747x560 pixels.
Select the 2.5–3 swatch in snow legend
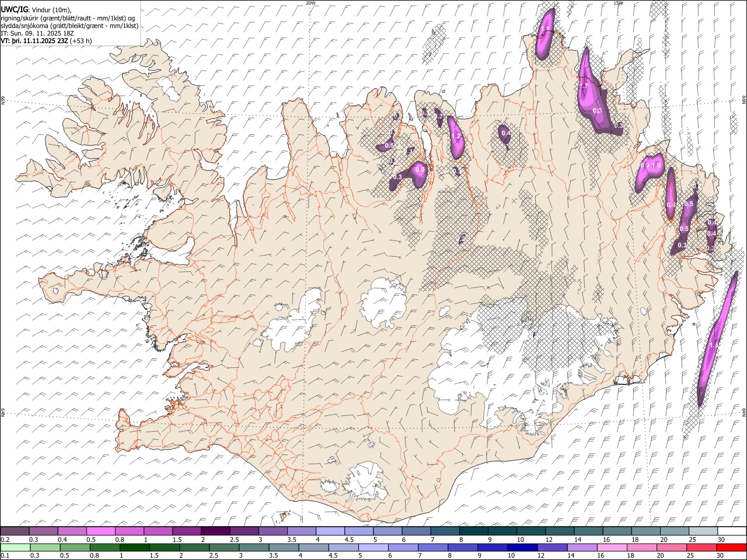click(x=244, y=531)
